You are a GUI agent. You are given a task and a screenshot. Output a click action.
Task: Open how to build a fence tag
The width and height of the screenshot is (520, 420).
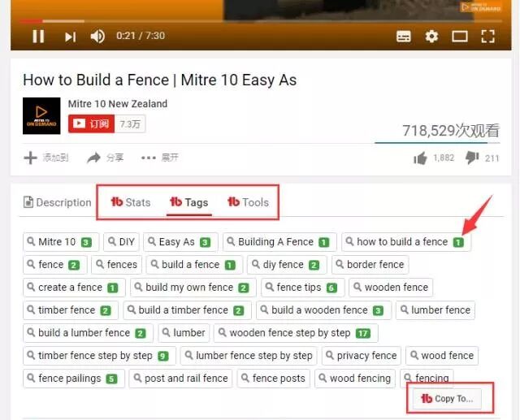coord(406,242)
